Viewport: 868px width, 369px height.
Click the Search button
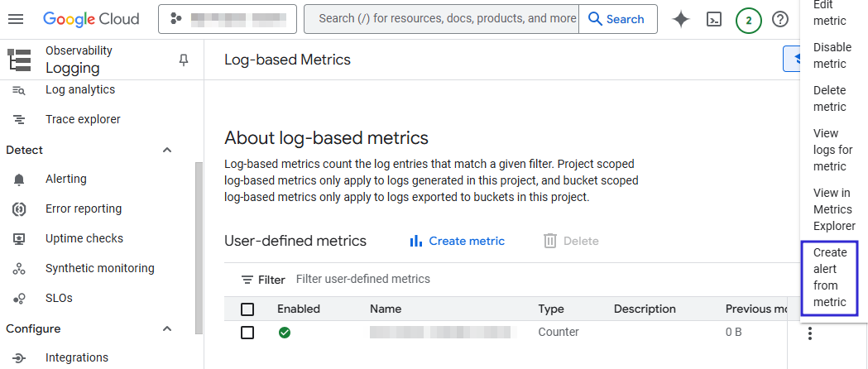618,19
